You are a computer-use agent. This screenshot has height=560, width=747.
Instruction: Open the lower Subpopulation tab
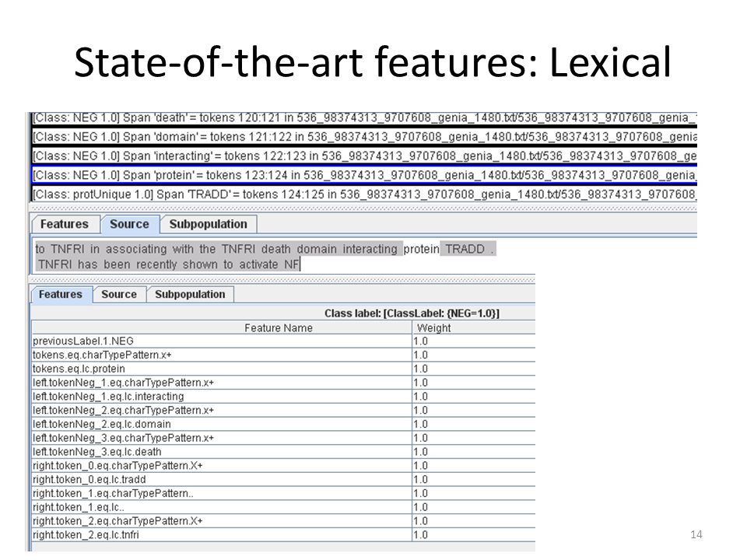coord(190,294)
